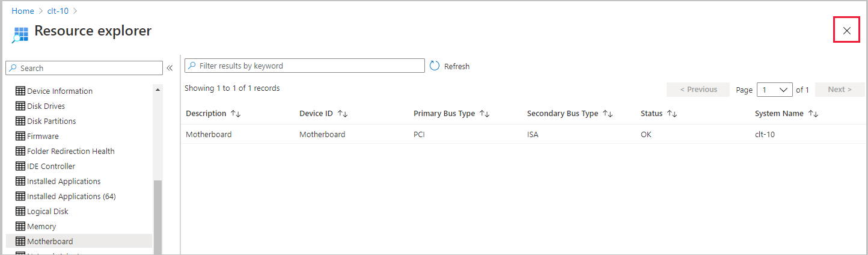Sort by Status column arrows
This screenshot has width=868, height=255.
click(672, 114)
